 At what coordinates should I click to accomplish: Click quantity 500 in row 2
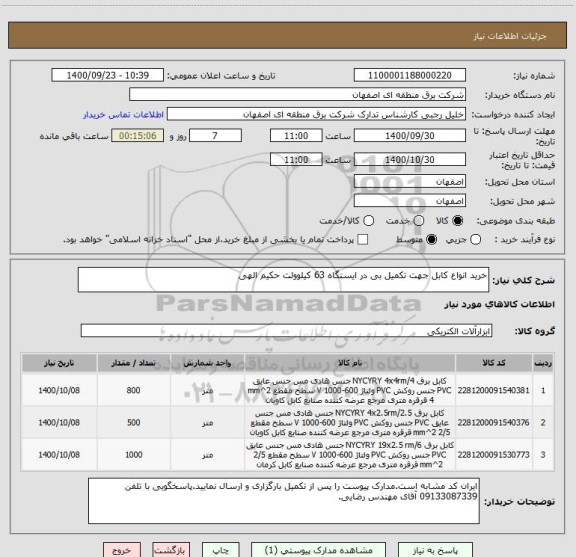(x=133, y=423)
